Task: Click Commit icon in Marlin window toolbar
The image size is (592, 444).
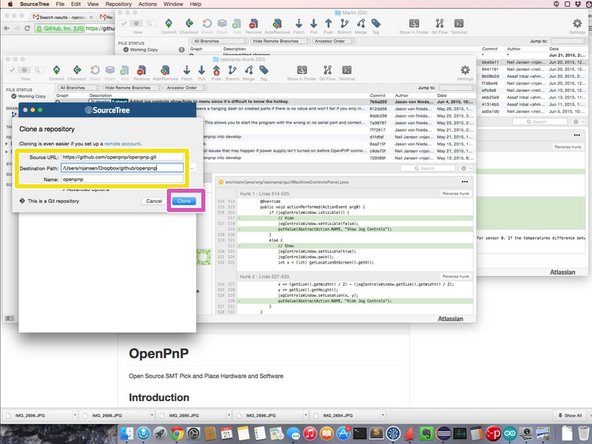Action: [x=169, y=24]
